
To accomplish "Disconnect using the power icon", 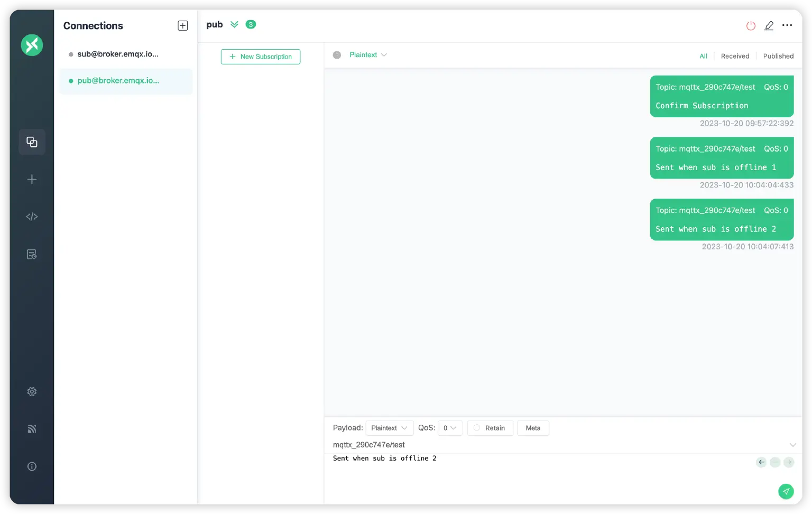I will [751, 25].
